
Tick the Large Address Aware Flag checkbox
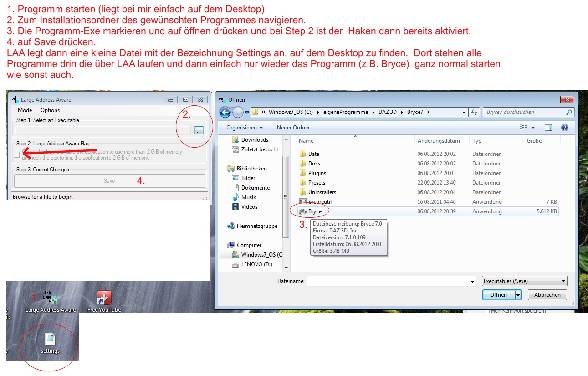pyautogui.click(x=17, y=155)
